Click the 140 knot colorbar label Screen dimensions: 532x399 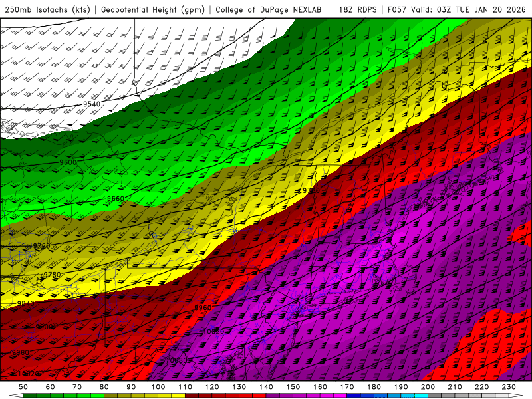pyautogui.click(x=266, y=387)
